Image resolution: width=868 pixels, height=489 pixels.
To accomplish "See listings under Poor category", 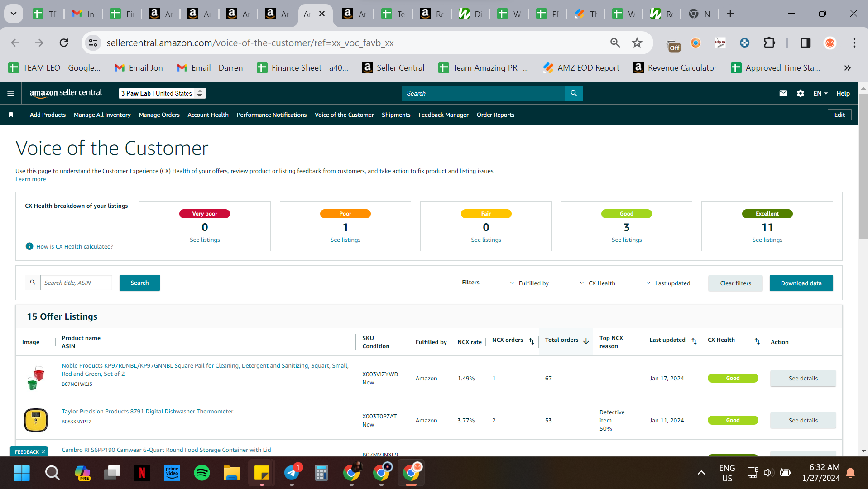I will [x=345, y=240].
